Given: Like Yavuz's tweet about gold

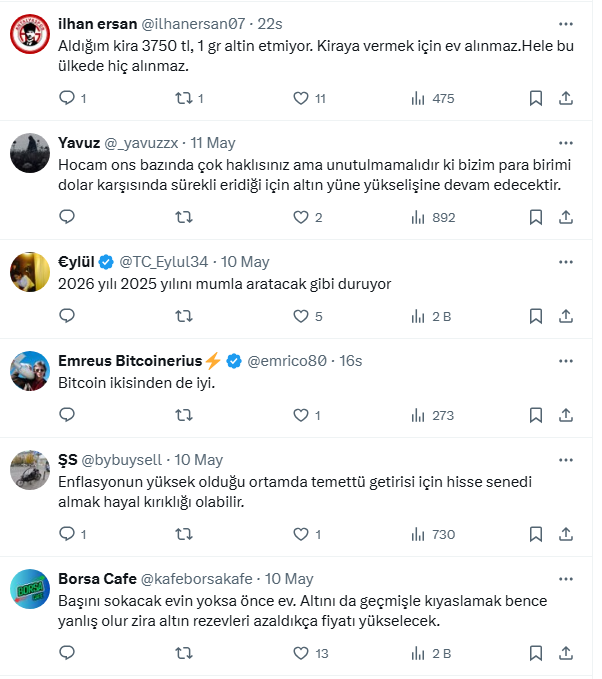Looking at the screenshot, I should tap(301, 217).
